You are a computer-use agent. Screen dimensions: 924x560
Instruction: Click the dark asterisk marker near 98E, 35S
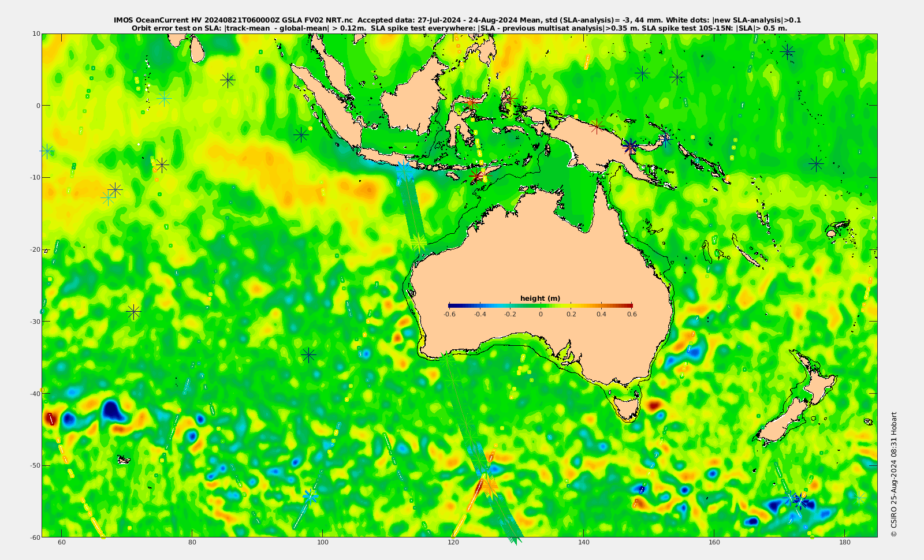pos(309,354)
